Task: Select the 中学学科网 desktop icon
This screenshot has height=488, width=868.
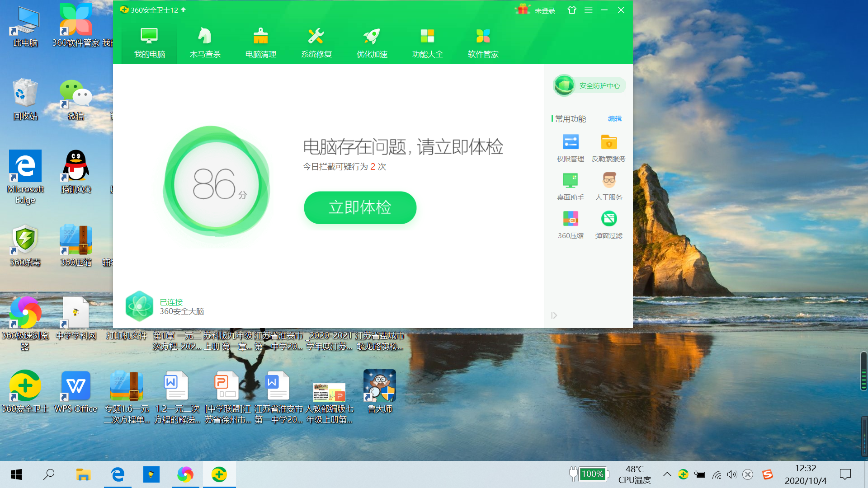Action: pos(76,318)
